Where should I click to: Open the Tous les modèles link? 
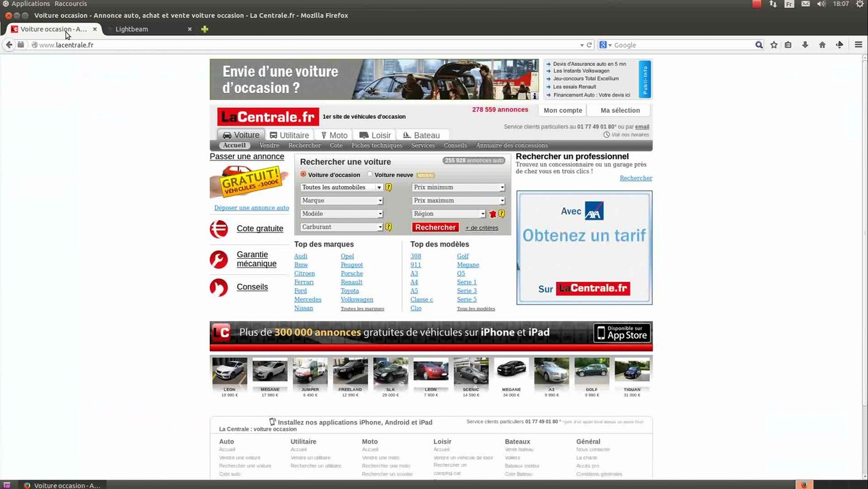tap(475, 309)
